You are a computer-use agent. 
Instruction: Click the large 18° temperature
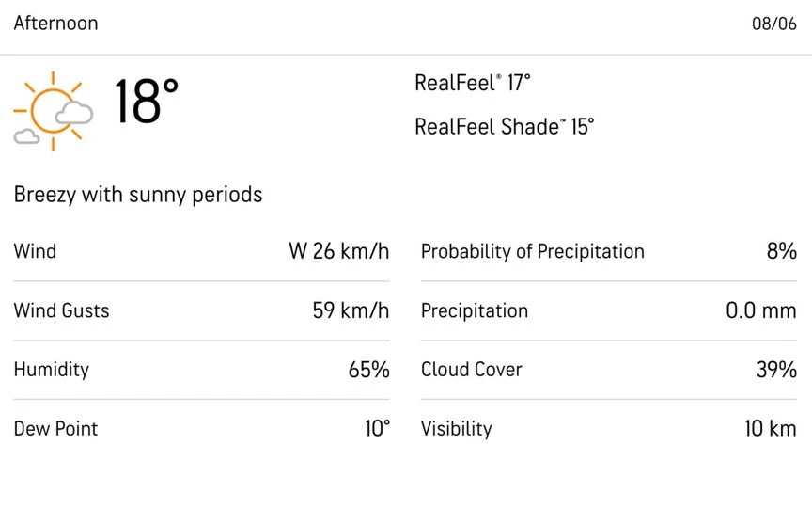click(x=147, y=101)
